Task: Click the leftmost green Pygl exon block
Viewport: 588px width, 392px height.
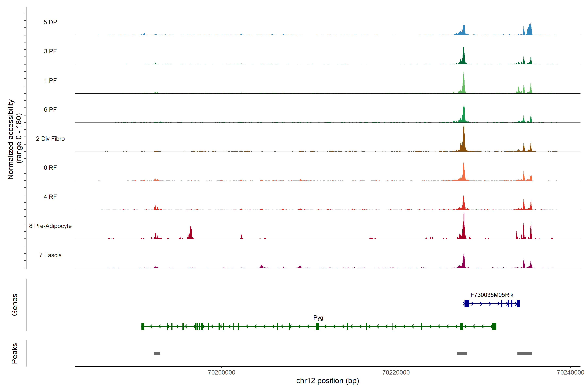Action: [x=143, y=326]
